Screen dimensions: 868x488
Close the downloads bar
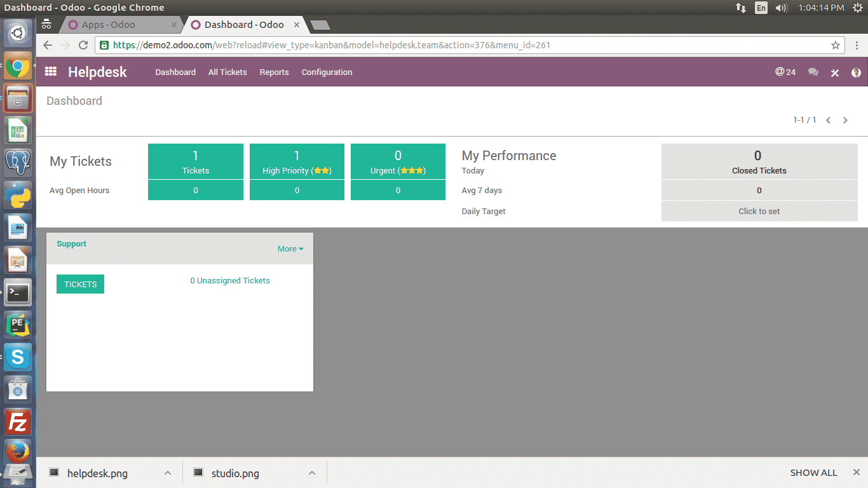pyautogui.click(x=855, y=473)
